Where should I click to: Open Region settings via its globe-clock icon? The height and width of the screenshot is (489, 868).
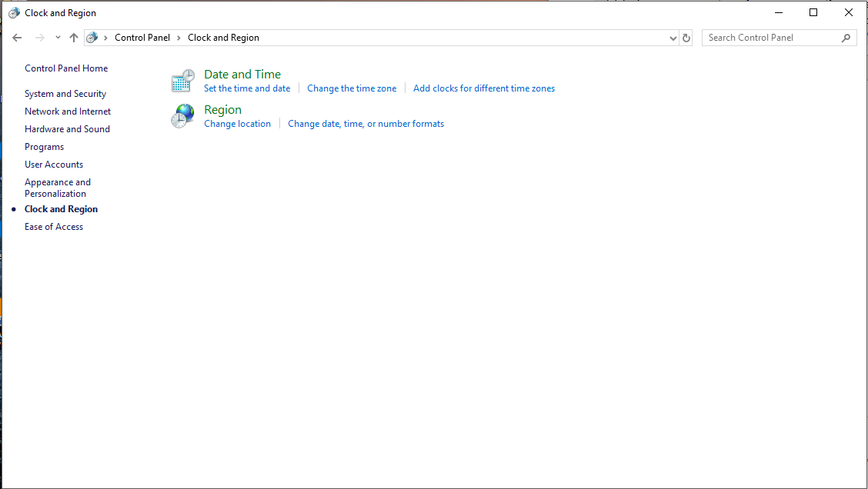click(x=182, y=115)
